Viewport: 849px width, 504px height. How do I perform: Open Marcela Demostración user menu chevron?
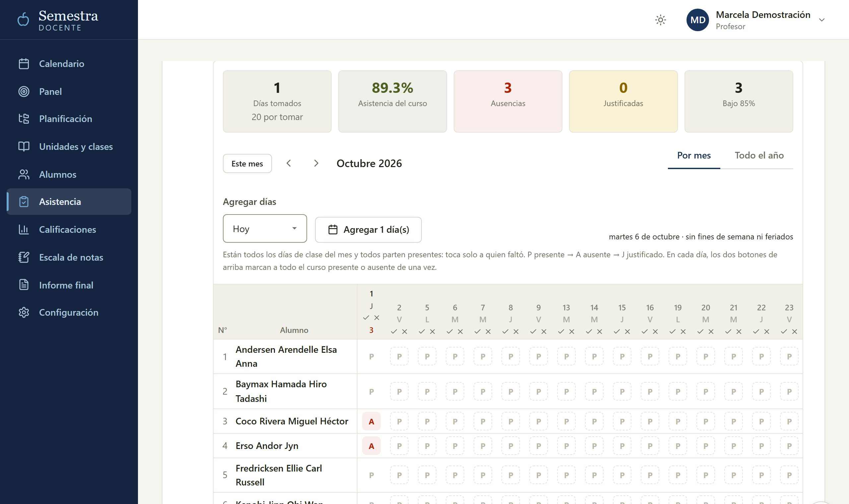(821, 20)
